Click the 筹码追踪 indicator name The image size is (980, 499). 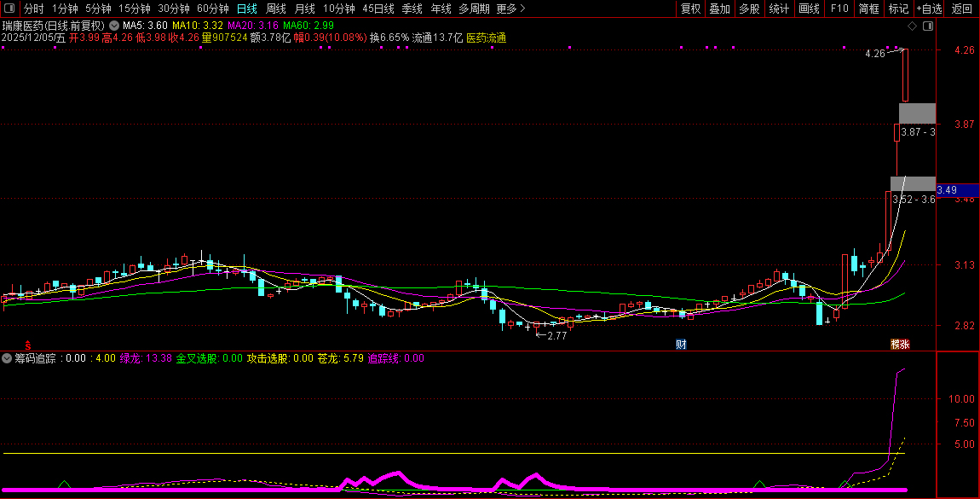(35, 358)
